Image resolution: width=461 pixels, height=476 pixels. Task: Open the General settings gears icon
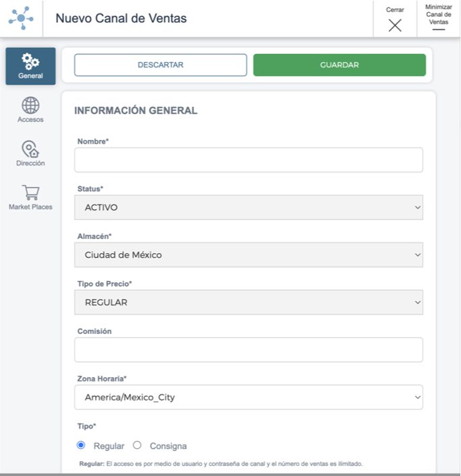click(30, 61)
